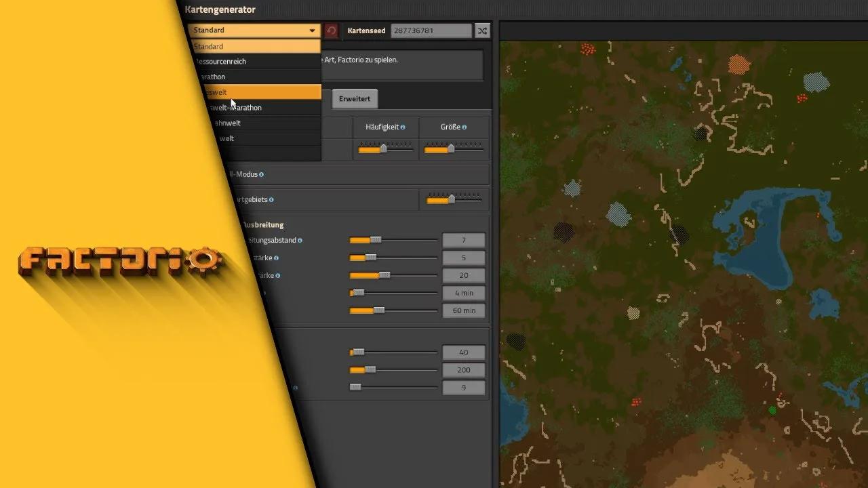The height and width of the screenshot is (488, 868).
Task: Click the info icon on the bottom slider row
Action: (x=294, y=388)
